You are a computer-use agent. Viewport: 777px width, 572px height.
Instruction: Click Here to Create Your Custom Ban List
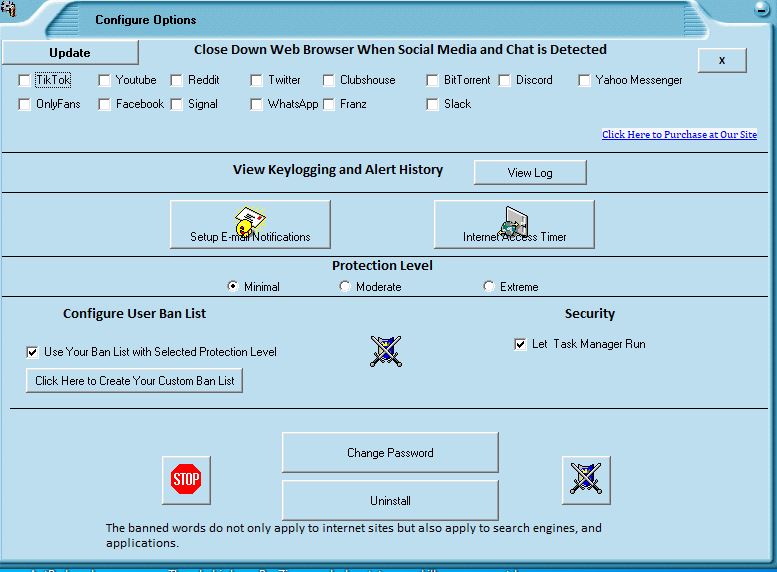tap(134, 381)
